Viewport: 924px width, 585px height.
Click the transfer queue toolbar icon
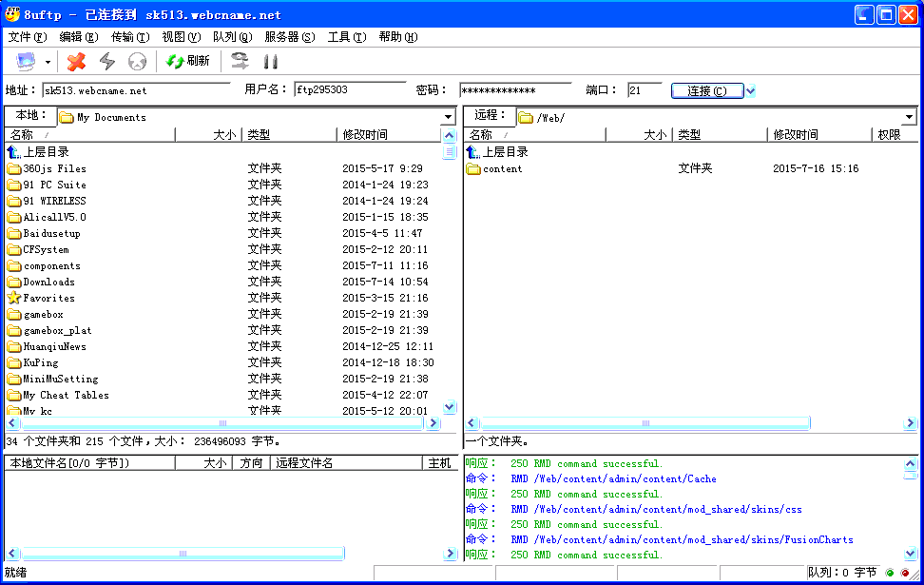coord(241,62)
